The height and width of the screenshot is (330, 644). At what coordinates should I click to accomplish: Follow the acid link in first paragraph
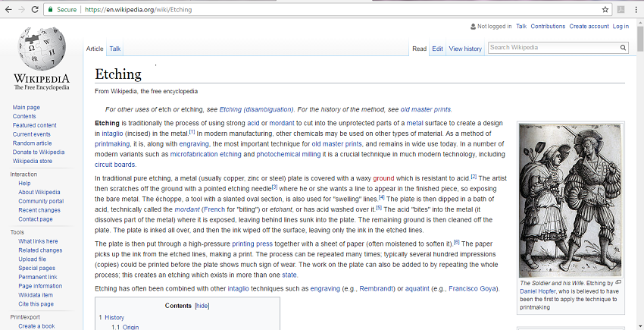[253, 123]
